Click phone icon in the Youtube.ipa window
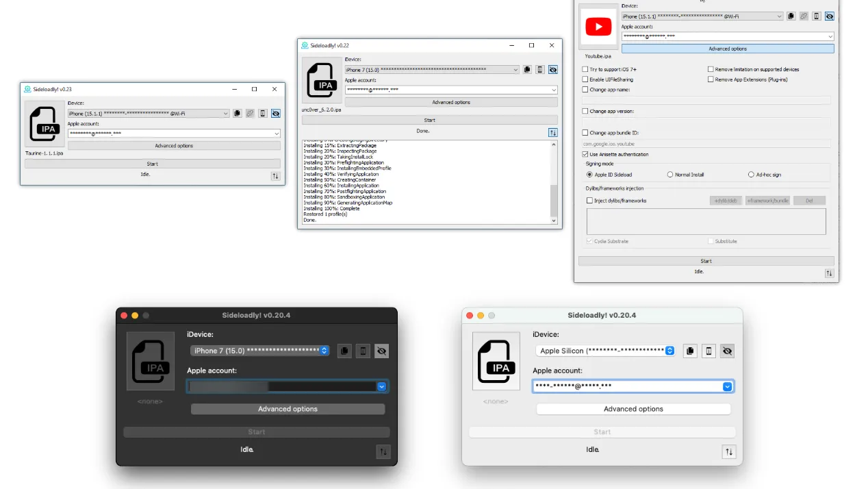 817,16
